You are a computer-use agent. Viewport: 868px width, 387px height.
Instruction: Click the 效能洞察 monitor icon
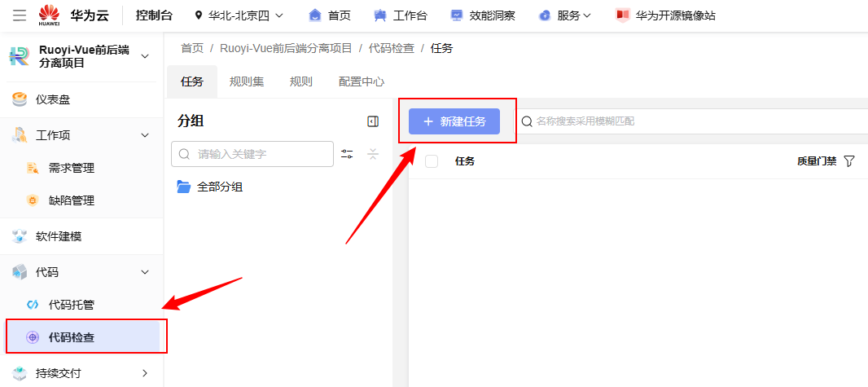point(457,15)
